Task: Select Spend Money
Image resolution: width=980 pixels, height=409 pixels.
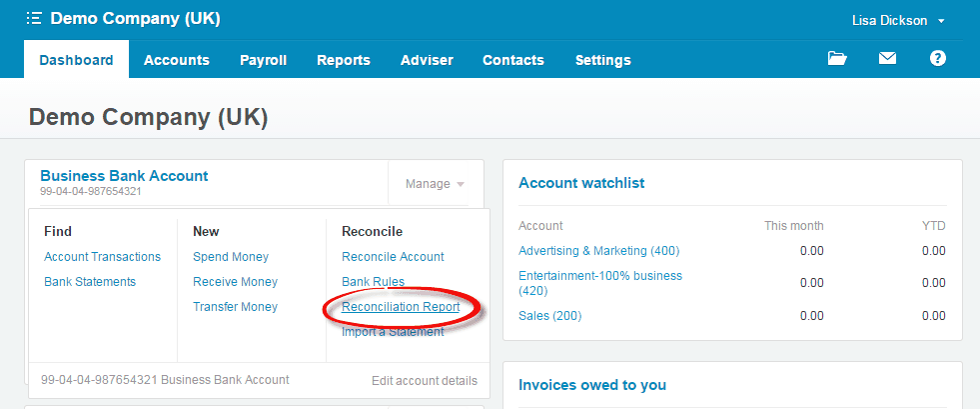Action: [x=231, y=257]
